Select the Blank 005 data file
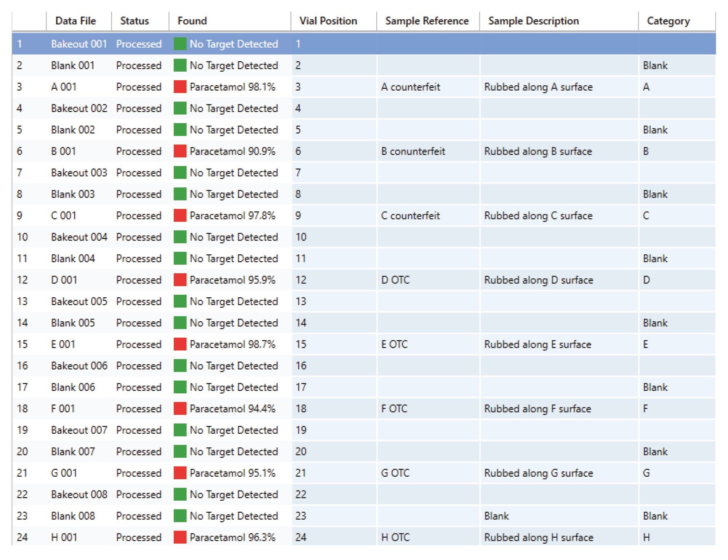 click(73, 323)
